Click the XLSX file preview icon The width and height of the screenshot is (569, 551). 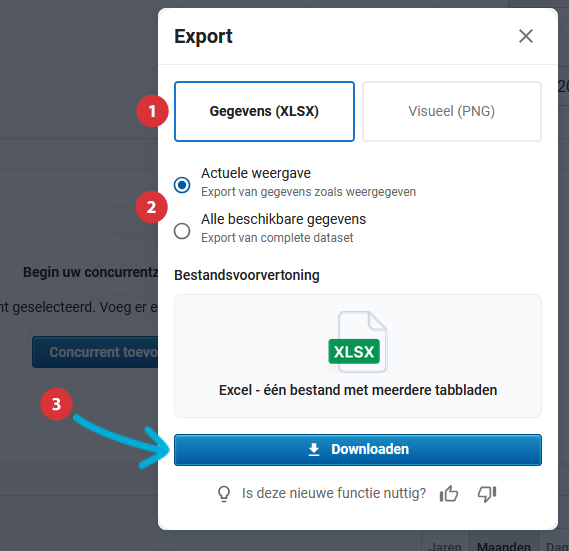(358, 342)
